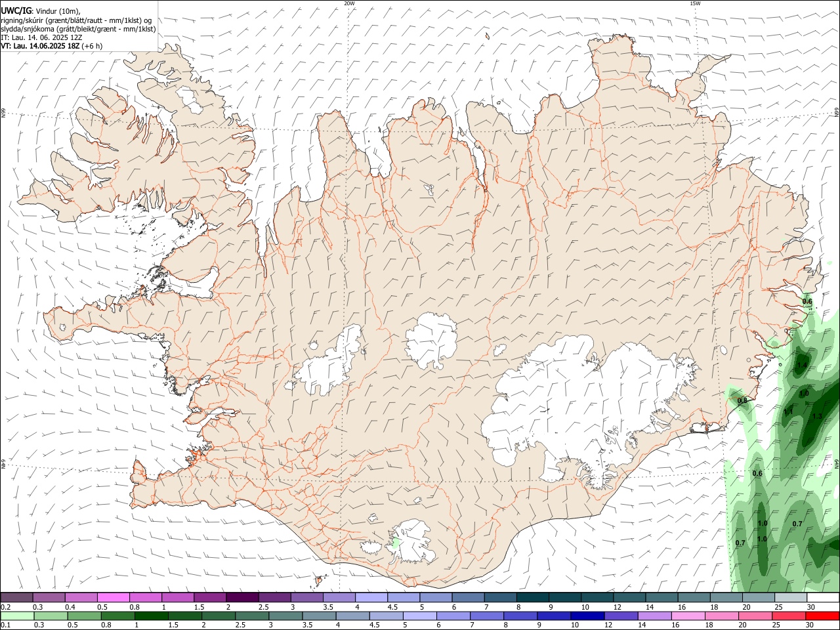Click the "15W" longitude label
The image size is (840, 630).
click(695, 3)
